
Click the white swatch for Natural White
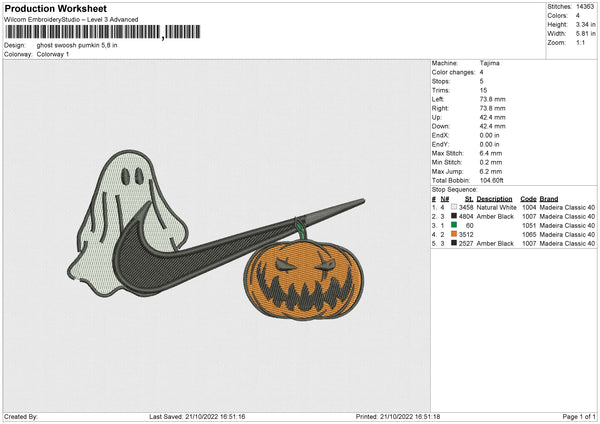tap(454, 207)
